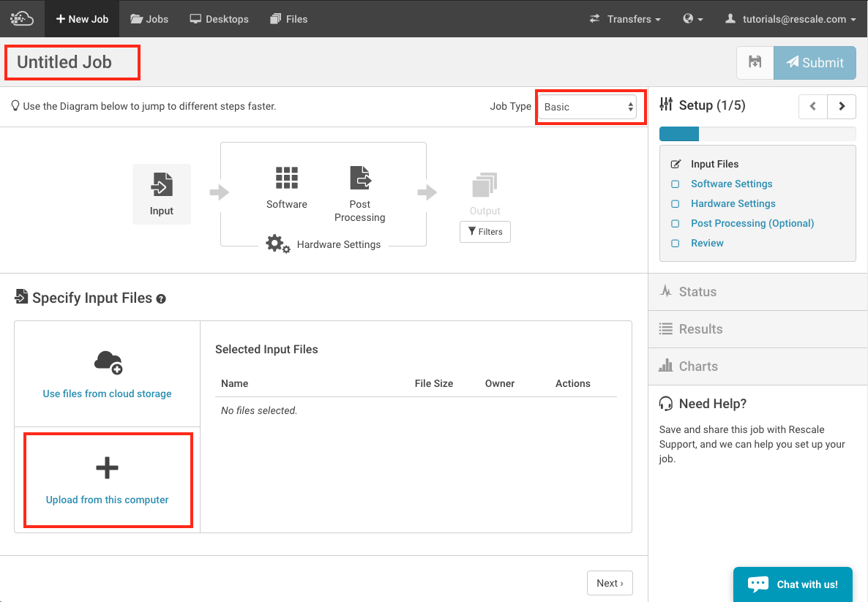This screenshot has height=602, width=868.
Task: Open the tutorials@rescale.com account menu
Action: pos(790,19)
